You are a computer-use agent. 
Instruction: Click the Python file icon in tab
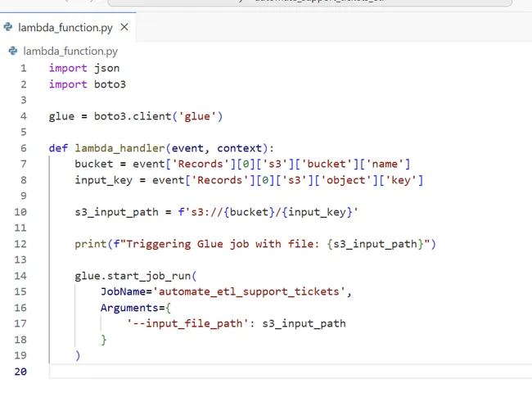click(8, 27)
